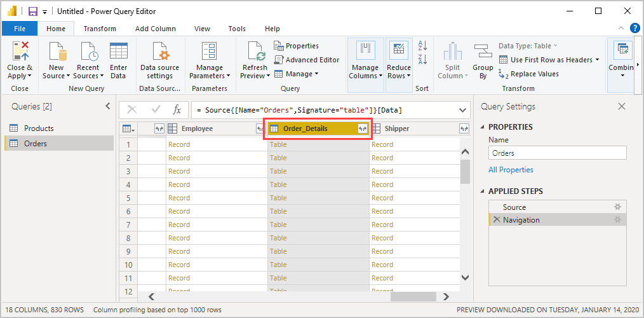The height and width of the screenshot is (318, 644).
Task: Show more ribbon commands arrow
Action: [638, 65]
